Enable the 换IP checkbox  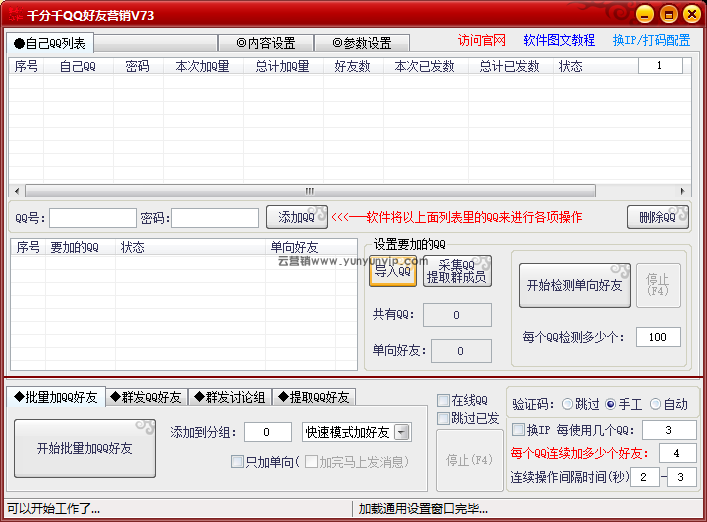pos(519,430)
